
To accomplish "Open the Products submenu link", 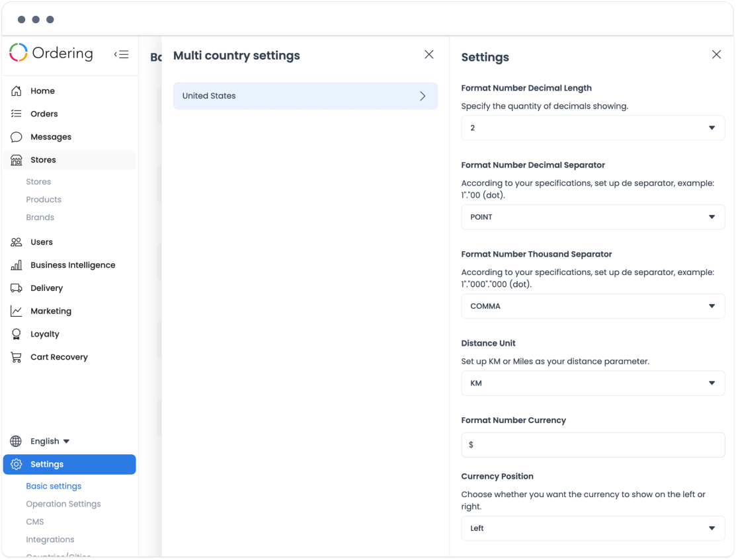I will coord(44,200).
